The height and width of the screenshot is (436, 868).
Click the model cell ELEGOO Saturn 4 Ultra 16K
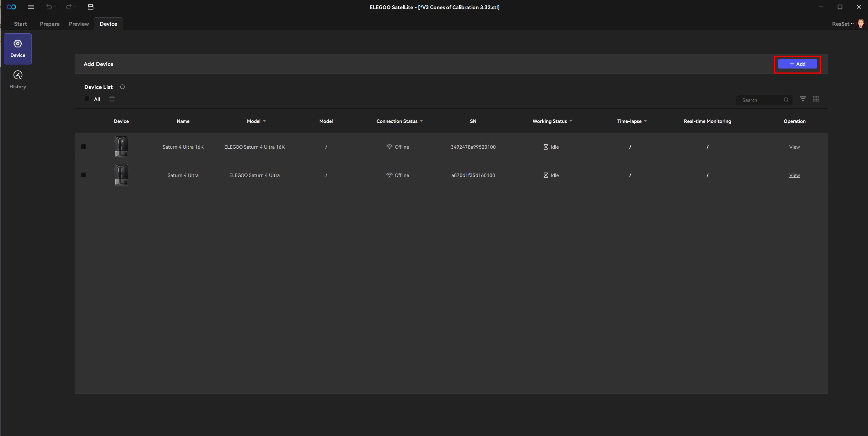[255, 147]
